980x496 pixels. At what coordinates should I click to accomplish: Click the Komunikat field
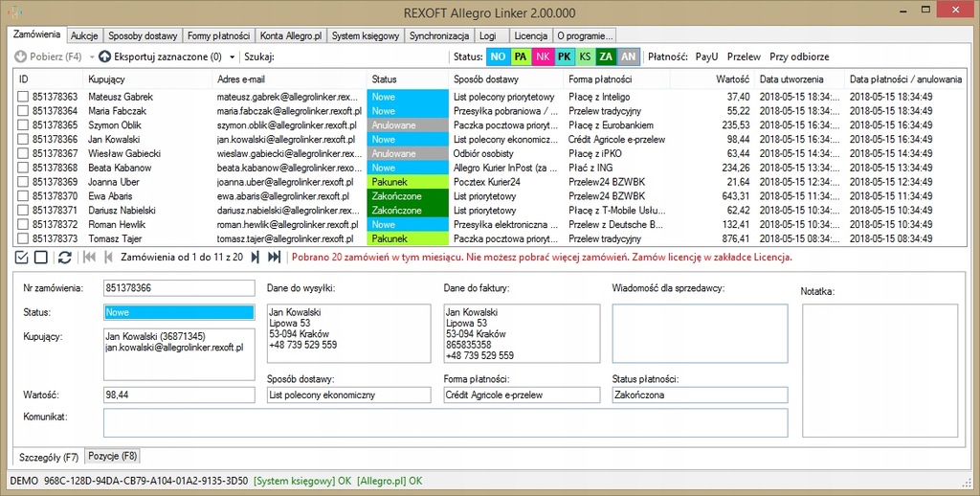pyautogui.click(x=446, y=423)
